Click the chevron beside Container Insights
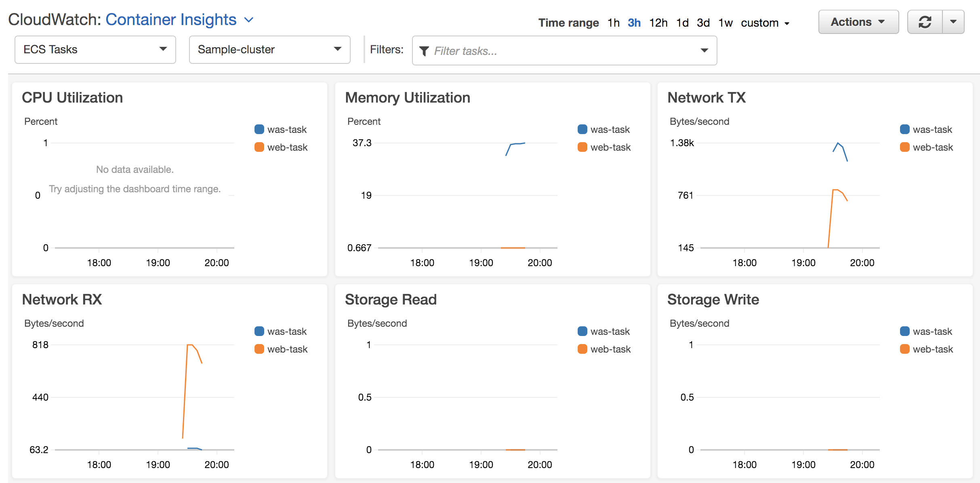Screen dimensions: 980x483 click(249, 20)
